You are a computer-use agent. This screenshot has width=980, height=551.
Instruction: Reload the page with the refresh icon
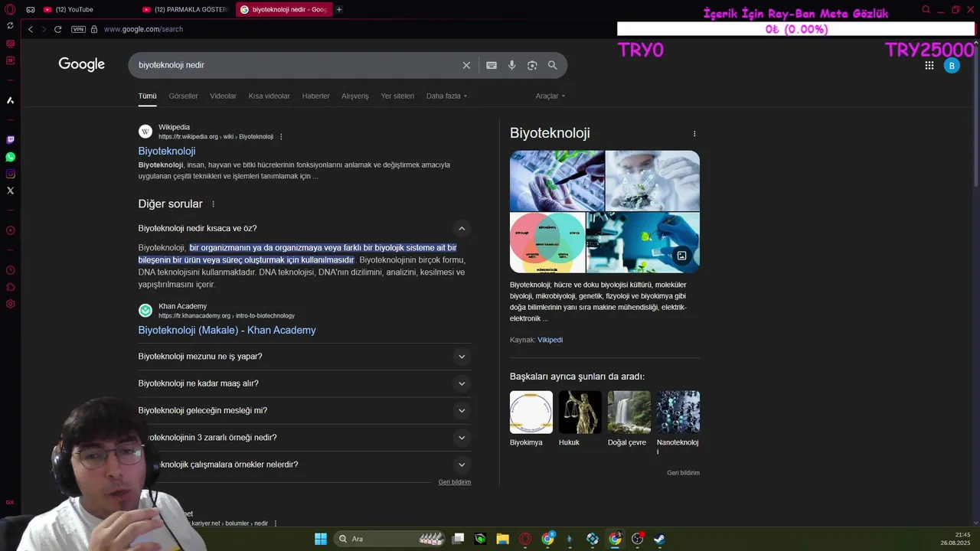tap(57, 29)
